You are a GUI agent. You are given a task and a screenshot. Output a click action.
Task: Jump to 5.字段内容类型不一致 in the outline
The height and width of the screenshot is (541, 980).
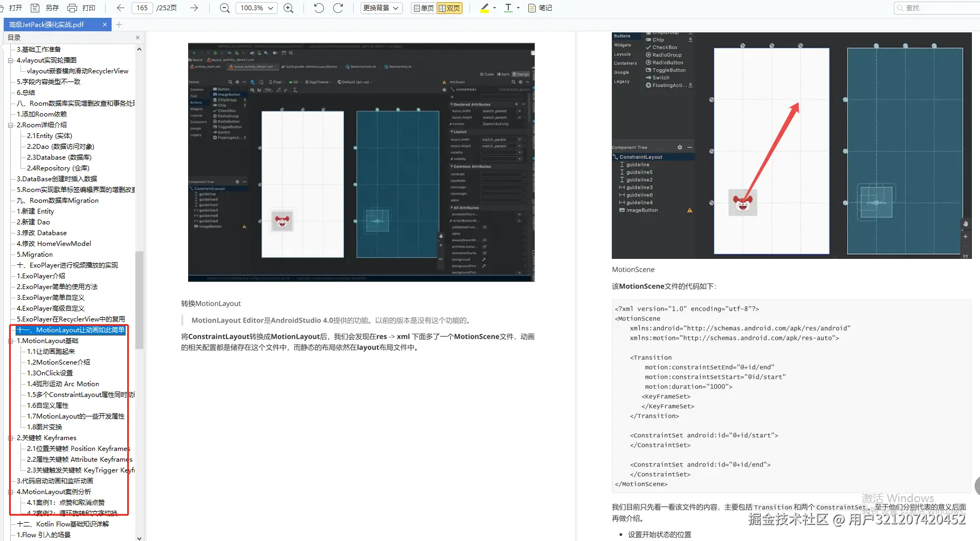[49, 82]
